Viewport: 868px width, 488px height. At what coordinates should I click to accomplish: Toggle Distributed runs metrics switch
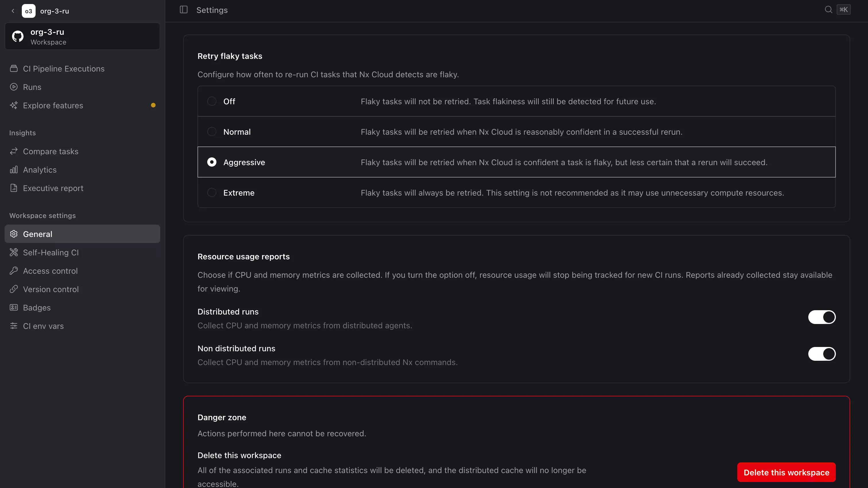click(x=821, y=317)
